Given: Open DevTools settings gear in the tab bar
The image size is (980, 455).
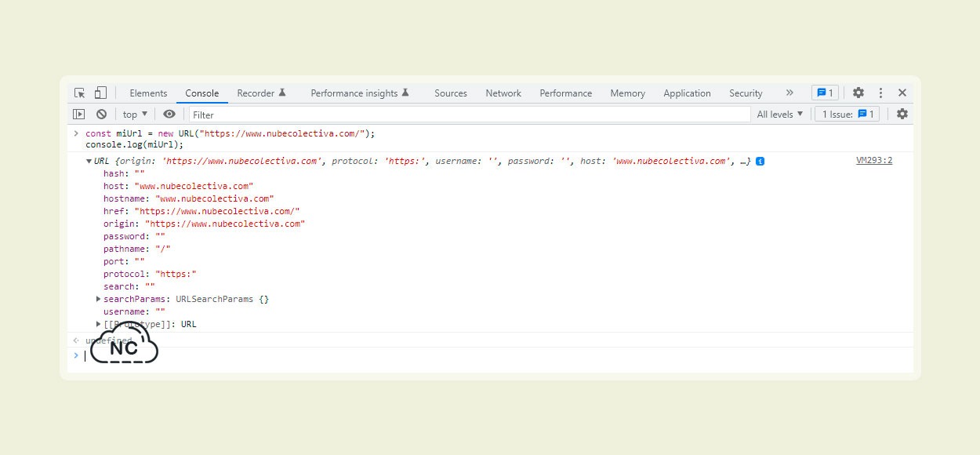Looking at the screenshot, I should click(858, 93).
